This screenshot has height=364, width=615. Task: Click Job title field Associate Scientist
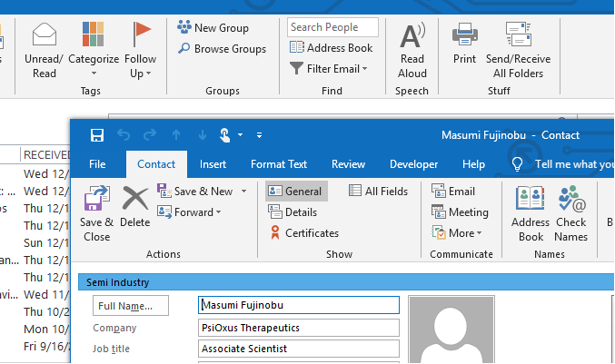pyautogui.click(x=299, y=349)
